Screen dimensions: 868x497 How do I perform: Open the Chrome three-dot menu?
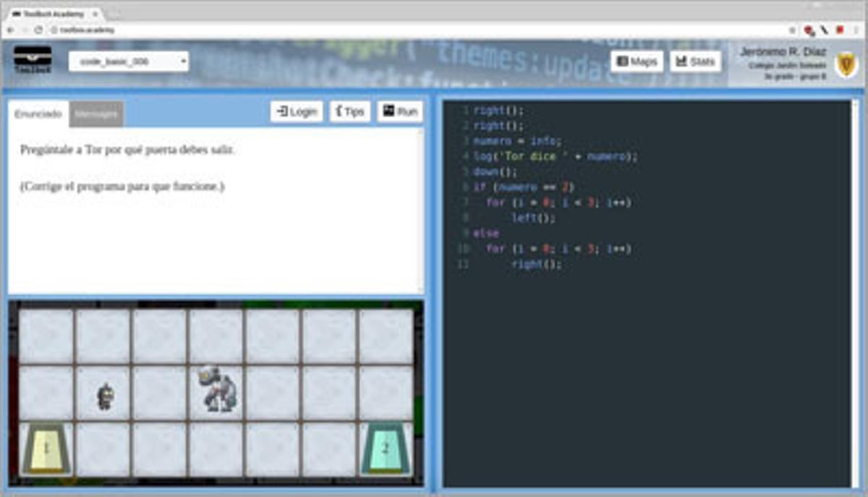click(856, 30)
